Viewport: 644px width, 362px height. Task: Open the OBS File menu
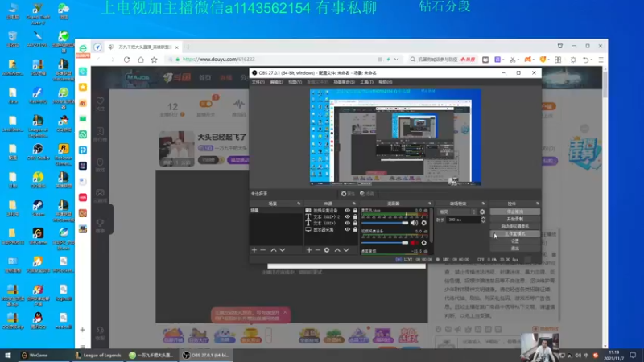click(258, 82)
